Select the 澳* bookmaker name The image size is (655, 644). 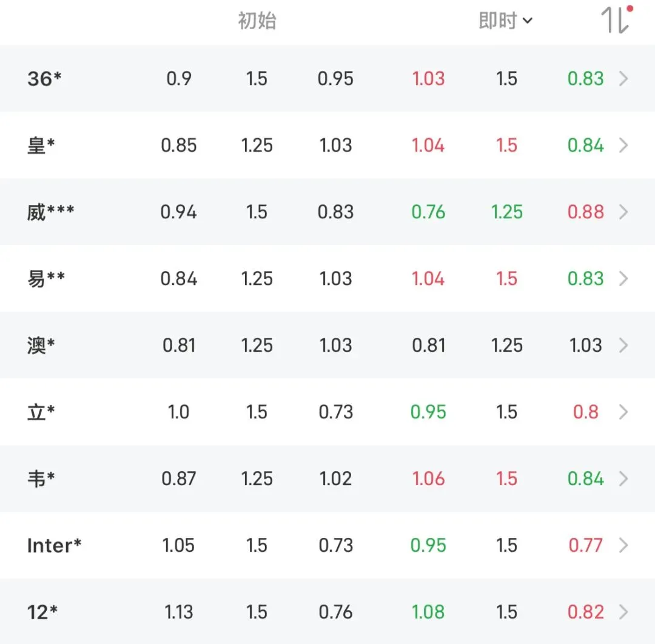[41, 346]
